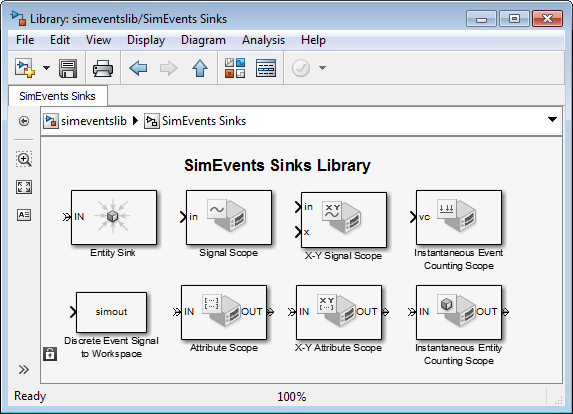This screenshot has width=573, height=414.
Task: Click the Save floppy disk icon
Action: click(x=68, y=68)
